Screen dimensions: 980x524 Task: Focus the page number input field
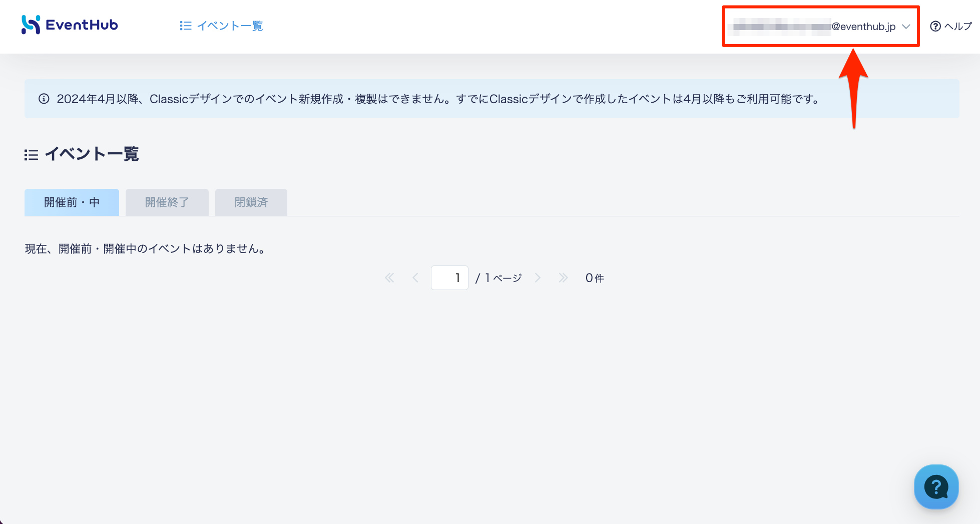pyautogui.click(x=449, y=278)
